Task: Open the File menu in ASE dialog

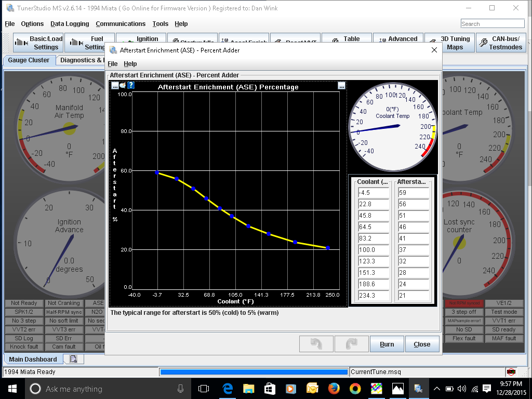Action: 112,64
